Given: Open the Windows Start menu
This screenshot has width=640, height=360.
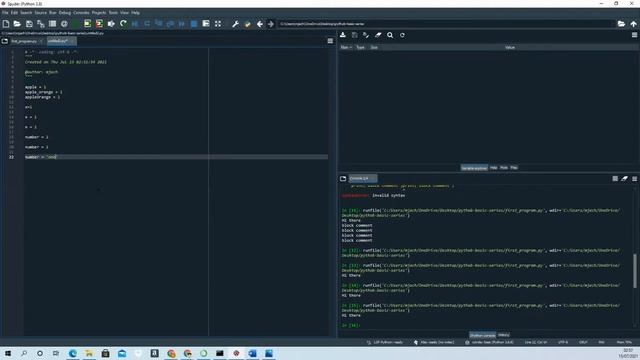Looking at the screenshot, I should [7, 353].
